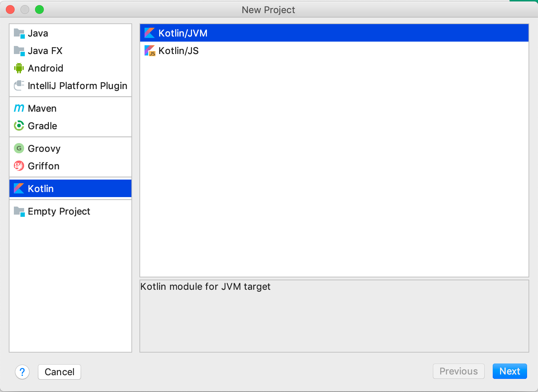Click the Android robot icon
538x392 pixels.
pyautogui.click(x=19, y=68)
